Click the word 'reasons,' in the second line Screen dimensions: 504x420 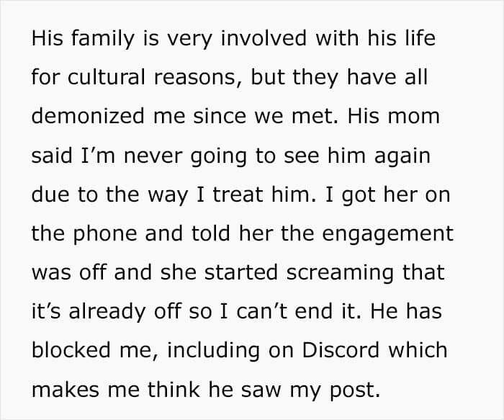(x=197, y=76)
